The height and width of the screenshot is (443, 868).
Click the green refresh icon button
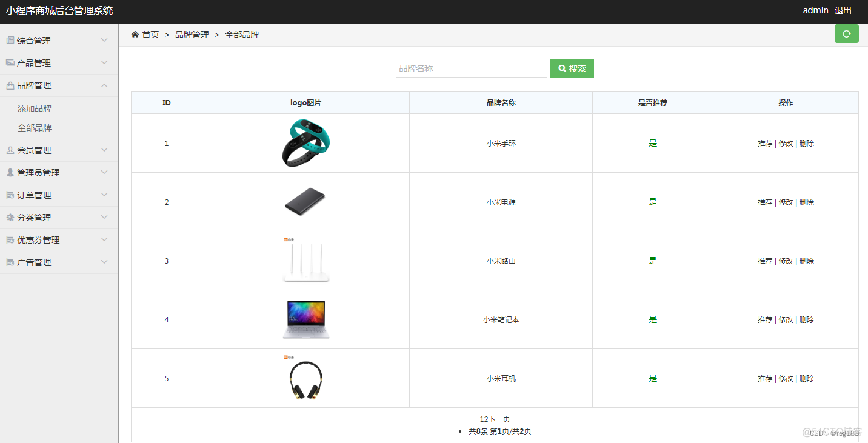[846, 34]
